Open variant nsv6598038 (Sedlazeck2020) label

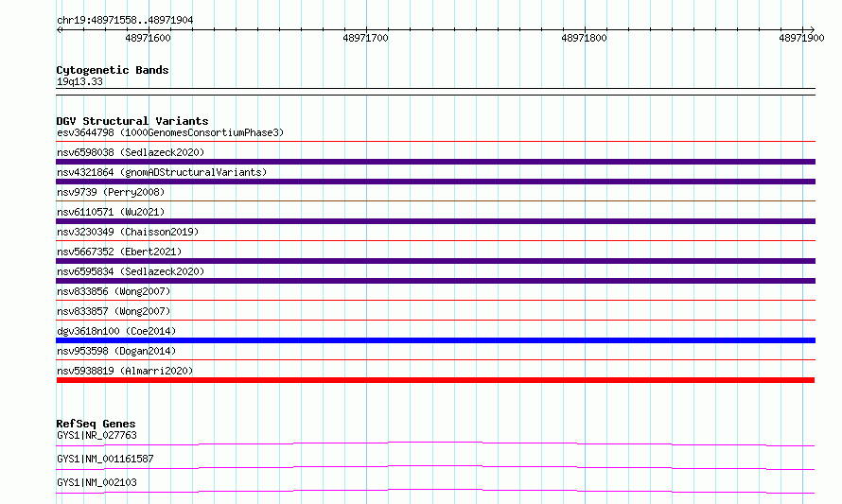(x=131, y=152)
